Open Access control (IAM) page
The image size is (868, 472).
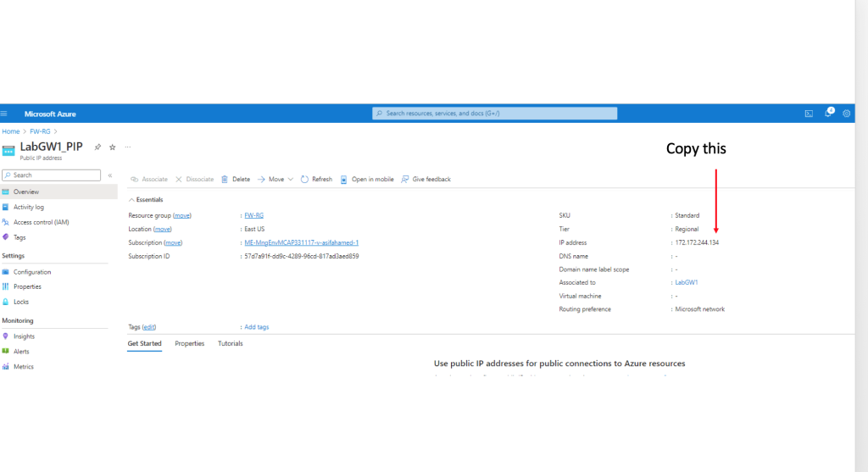pyautogui.click(x=41, y=222)
